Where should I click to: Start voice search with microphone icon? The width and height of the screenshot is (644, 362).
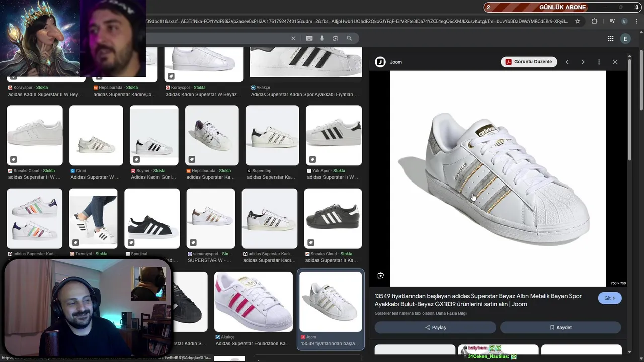(322, 38)
